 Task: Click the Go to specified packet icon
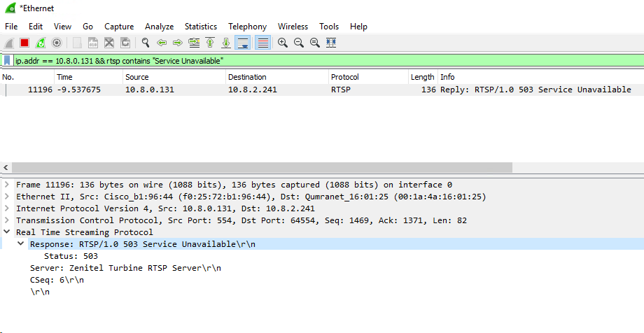pyautogui.click(x=193, y=43)
